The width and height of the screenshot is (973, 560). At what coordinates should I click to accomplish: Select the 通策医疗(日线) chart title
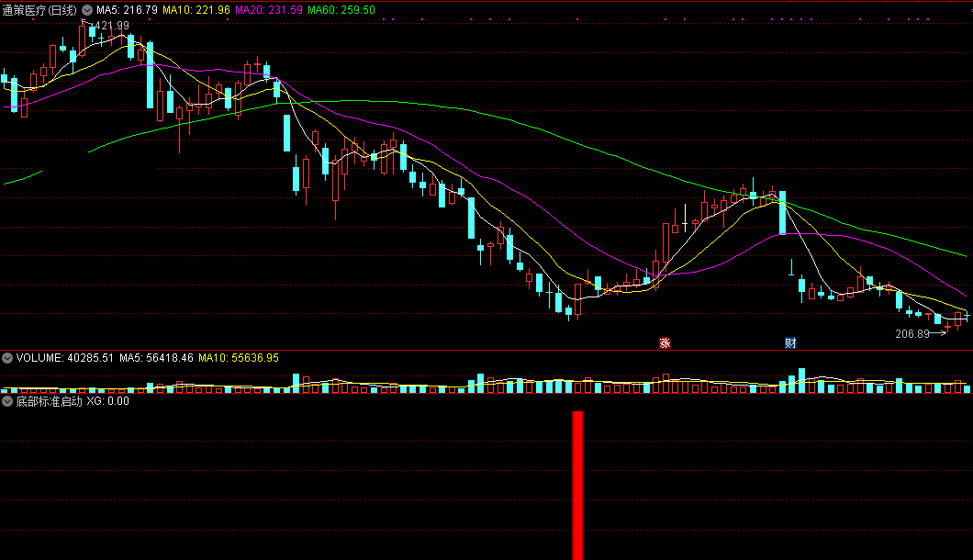(39, 10)
